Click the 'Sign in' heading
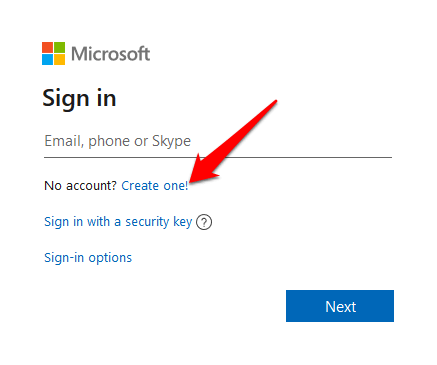The image size is (437, 365). tap(79, 99)
